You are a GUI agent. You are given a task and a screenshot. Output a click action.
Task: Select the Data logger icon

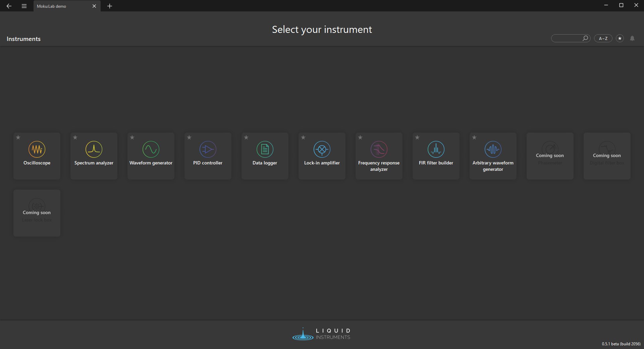coord(265,150)
